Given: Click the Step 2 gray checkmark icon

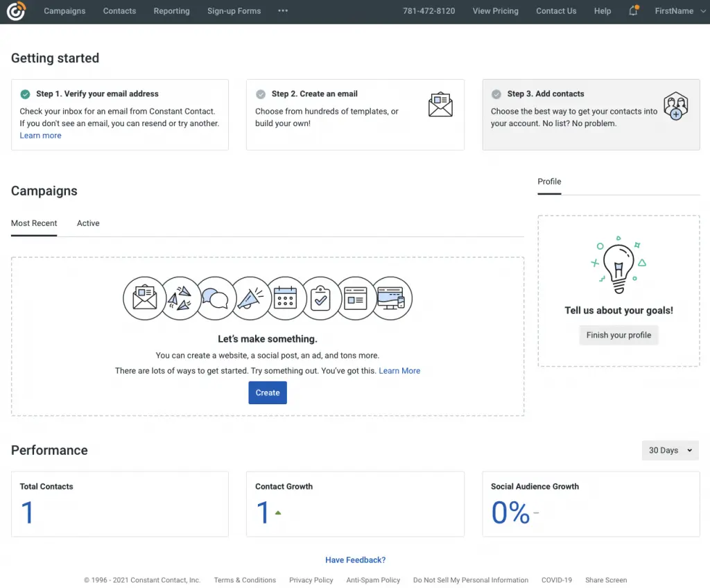Looking at the screenshot, I should pyautogui.click(x=261, y=94).
